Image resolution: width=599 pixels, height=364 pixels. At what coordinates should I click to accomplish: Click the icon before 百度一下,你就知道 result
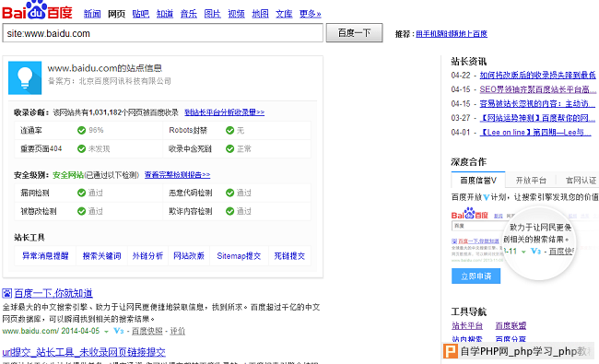pos(6,293)
